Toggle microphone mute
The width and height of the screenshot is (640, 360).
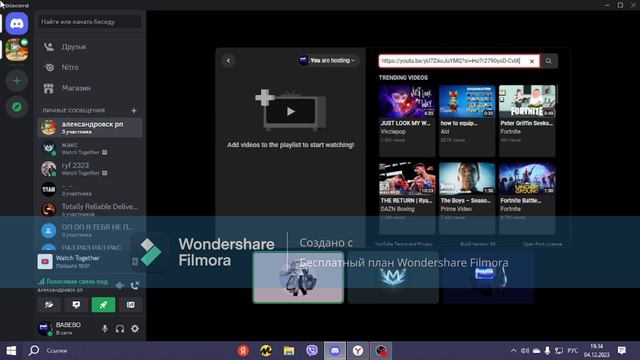105,329
